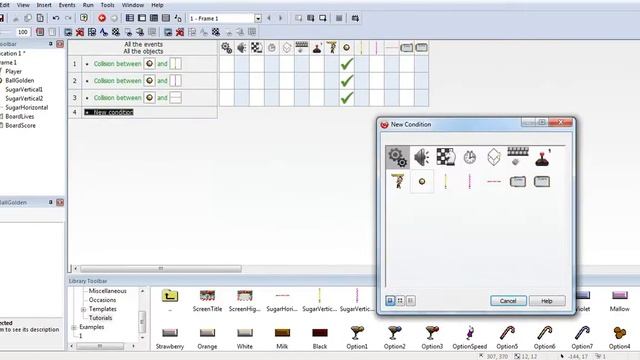Close the Workspace toolbar panel
The width and height of the screenshot is (640, 360).
coord(60,44)
